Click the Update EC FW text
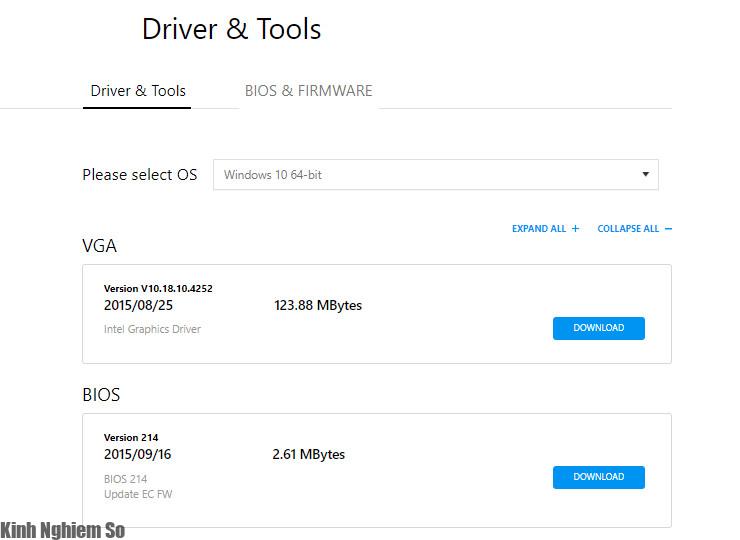The image size is (740, 540). coord(138,494)
